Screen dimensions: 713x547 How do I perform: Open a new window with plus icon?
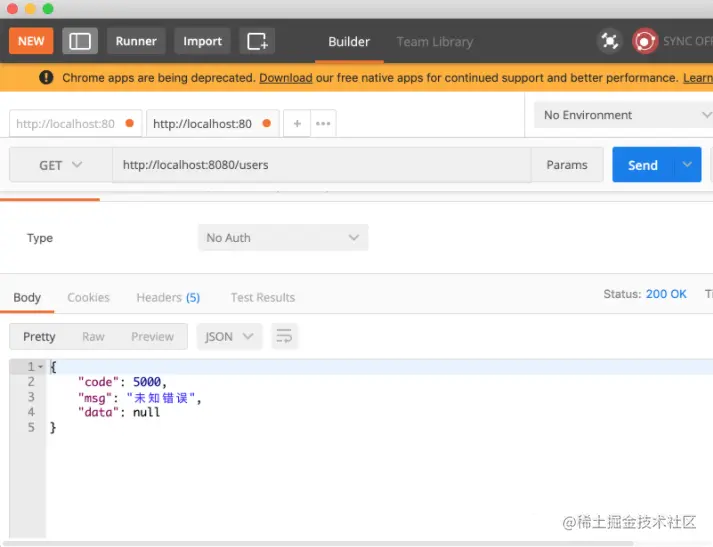coord(257,41)
